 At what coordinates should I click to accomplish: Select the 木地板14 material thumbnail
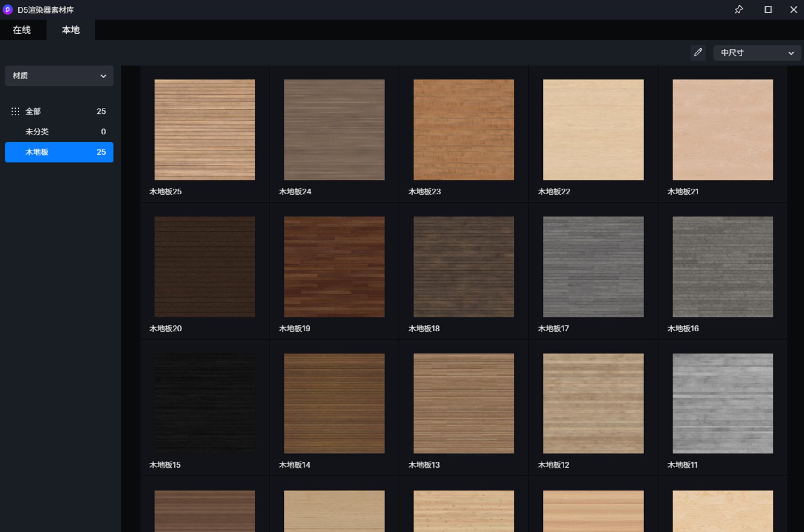click(x=334, y=403)
